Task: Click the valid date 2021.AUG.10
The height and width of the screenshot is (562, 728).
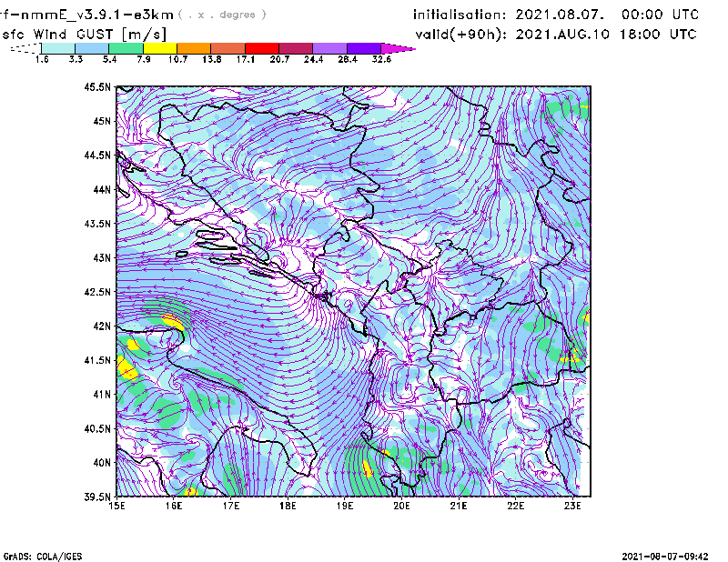Action: [x=562, y=35]
